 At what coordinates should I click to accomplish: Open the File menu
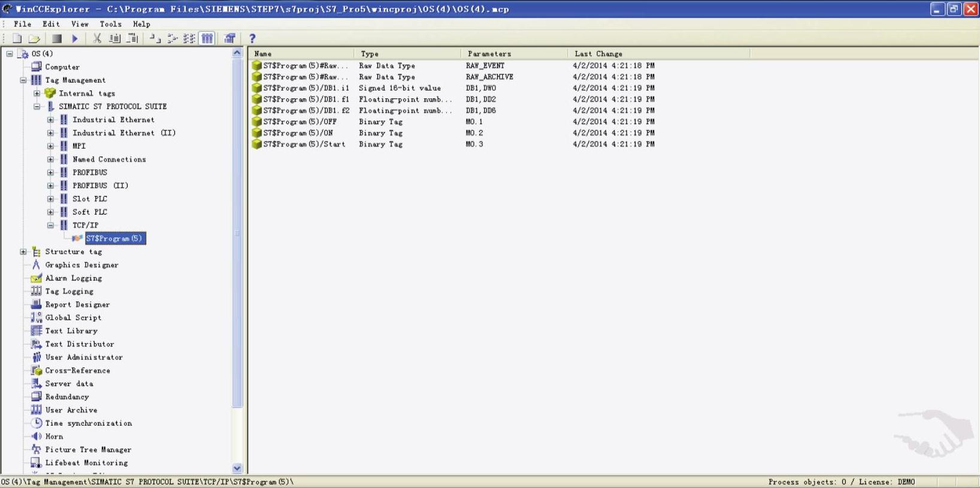(22, 24)
